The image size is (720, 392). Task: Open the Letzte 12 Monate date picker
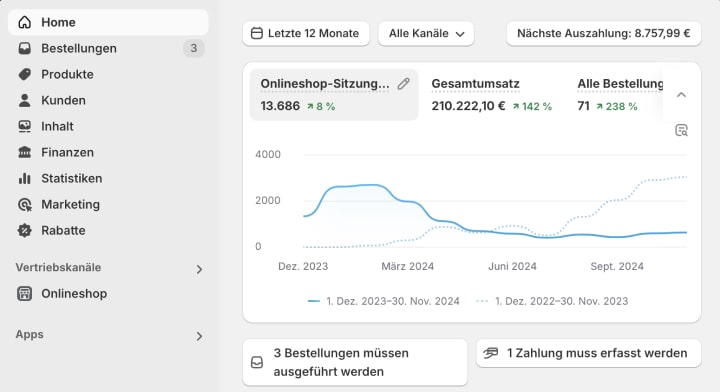point(306,34)
